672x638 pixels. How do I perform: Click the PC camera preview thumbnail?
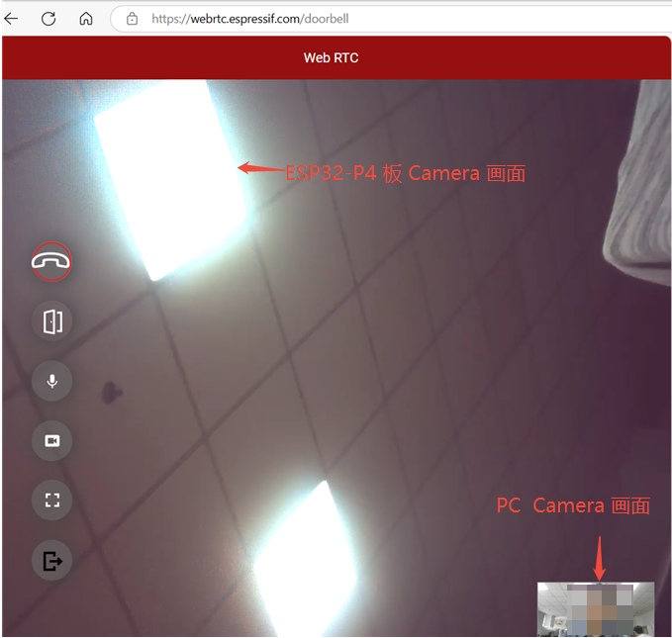point(596,609)
